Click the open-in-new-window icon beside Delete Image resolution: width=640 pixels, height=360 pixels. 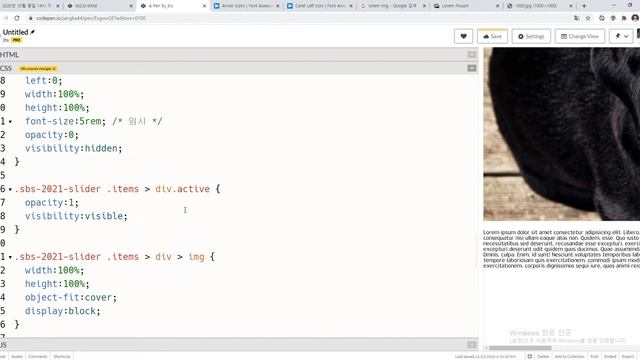530,356
